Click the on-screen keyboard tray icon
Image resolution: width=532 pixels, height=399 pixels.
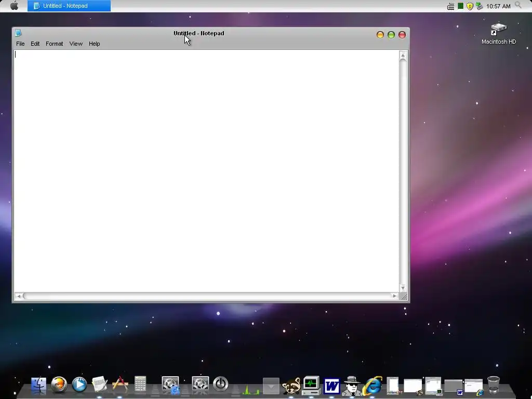(x=450, y=6)
